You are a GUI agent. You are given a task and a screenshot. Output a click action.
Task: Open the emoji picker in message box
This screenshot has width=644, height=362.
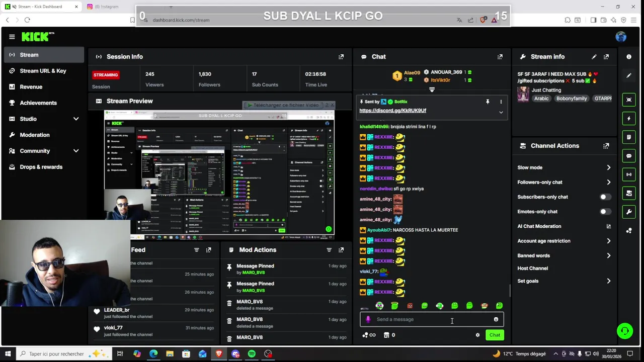[x=496, y=319]
